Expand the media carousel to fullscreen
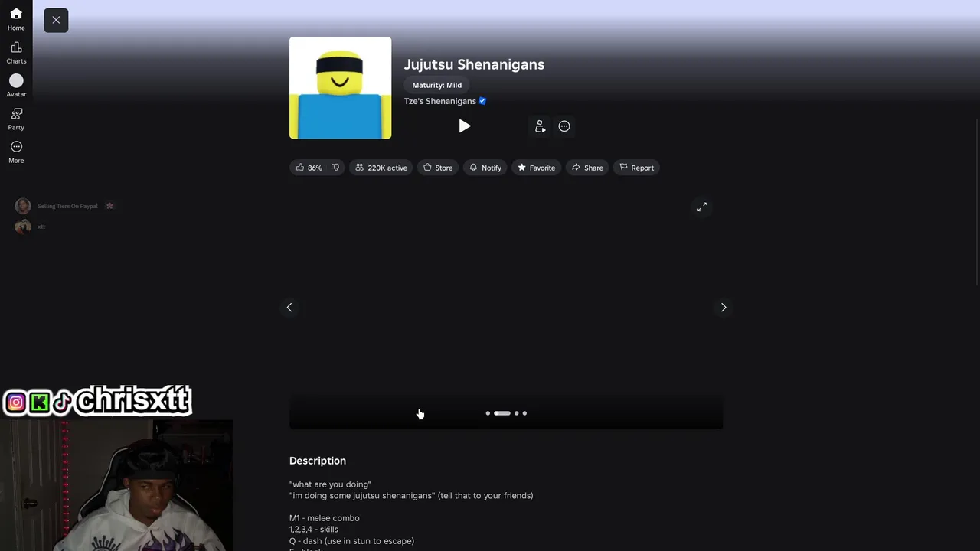980x551 pixels. coord(702,207)
